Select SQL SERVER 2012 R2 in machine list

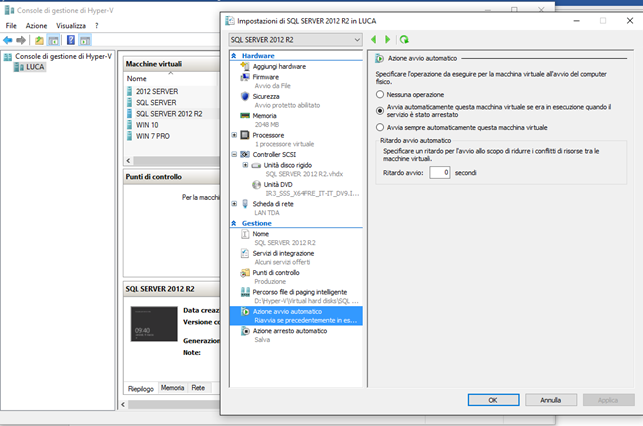tap(169, 114)
